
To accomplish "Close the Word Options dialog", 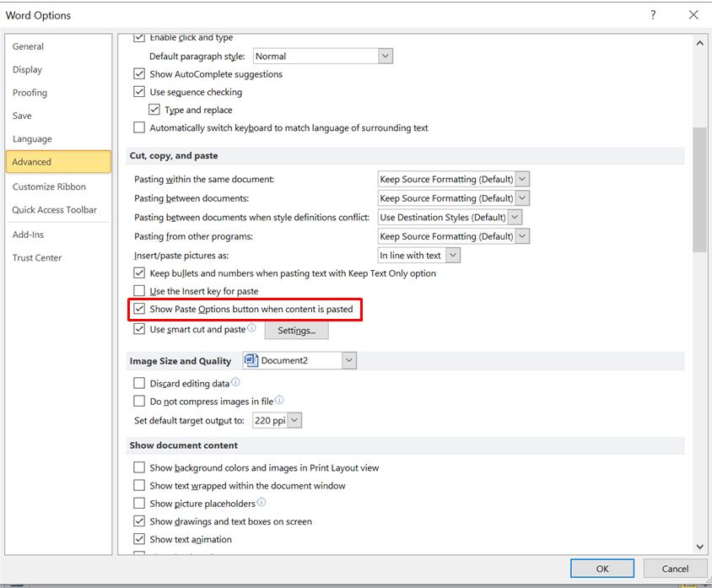I will point(693,15).
